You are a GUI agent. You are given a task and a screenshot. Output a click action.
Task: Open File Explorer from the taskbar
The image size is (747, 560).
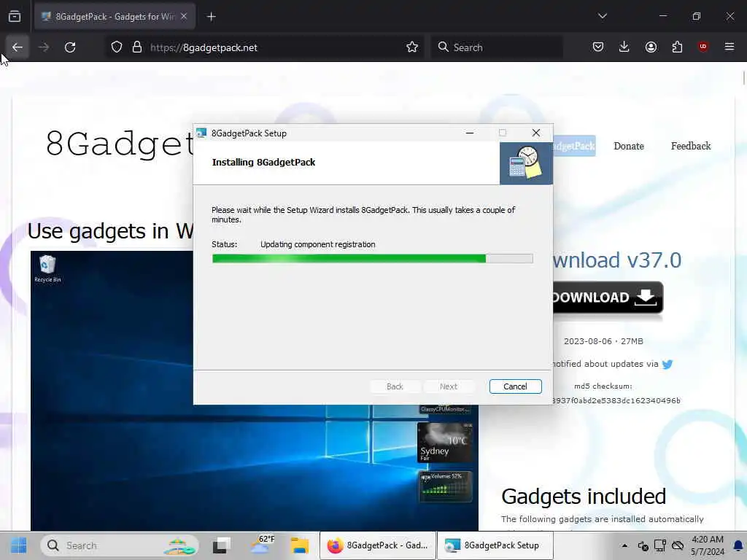pos(300,545)
